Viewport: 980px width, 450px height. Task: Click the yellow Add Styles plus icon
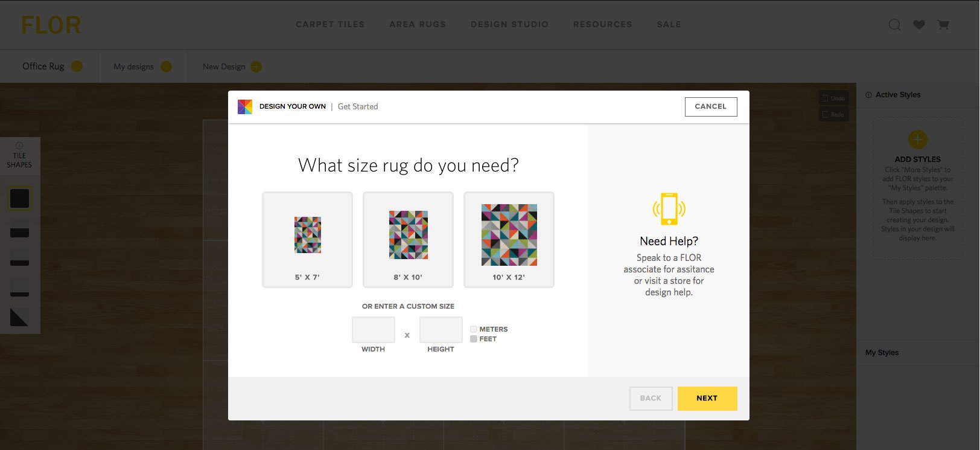(918, 140)
